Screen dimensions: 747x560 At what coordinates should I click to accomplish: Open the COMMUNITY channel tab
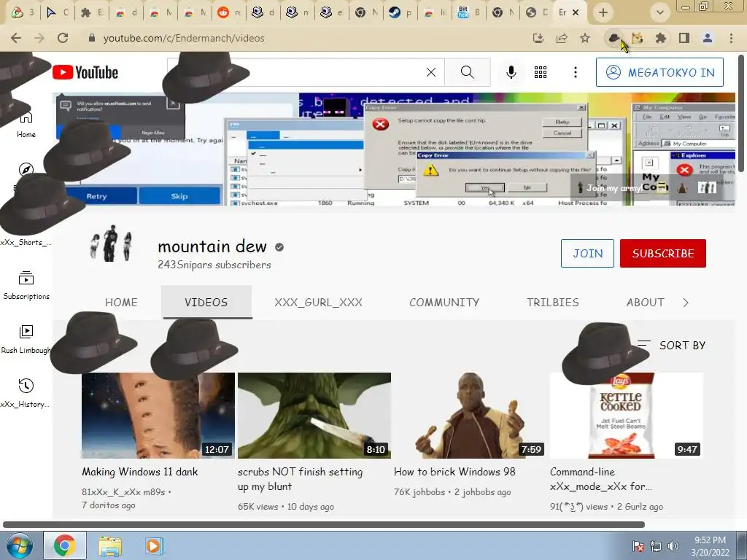click(x=444, y=303)
